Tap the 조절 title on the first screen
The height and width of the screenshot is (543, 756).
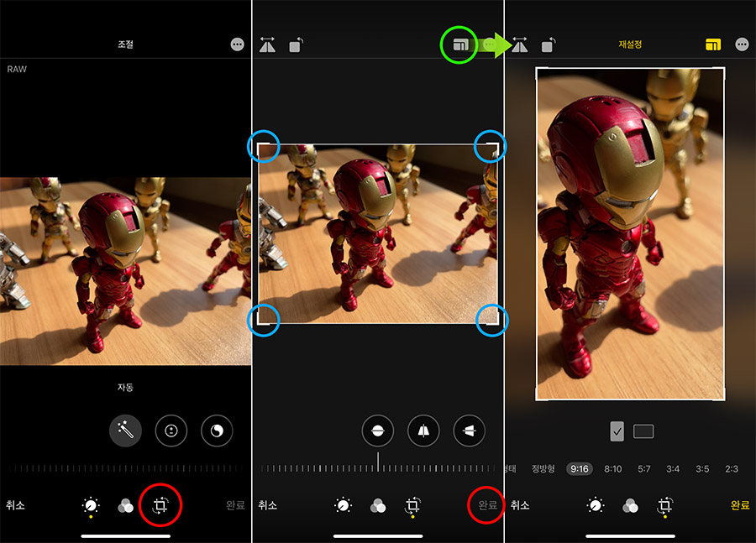(125, 44)
